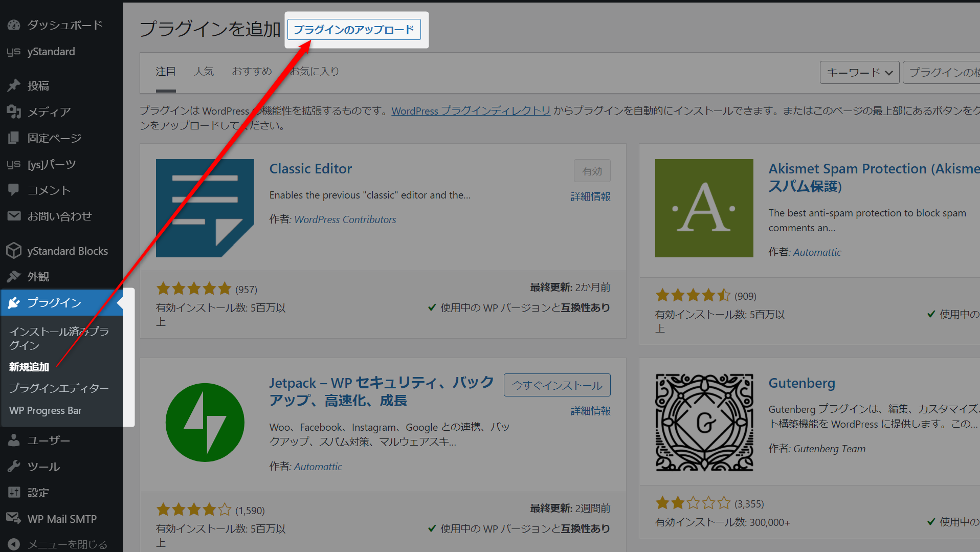Open the yStandard Blocks menu label
Image resolution: width=980 pixels, height=552 pixels.
[68, 251]
